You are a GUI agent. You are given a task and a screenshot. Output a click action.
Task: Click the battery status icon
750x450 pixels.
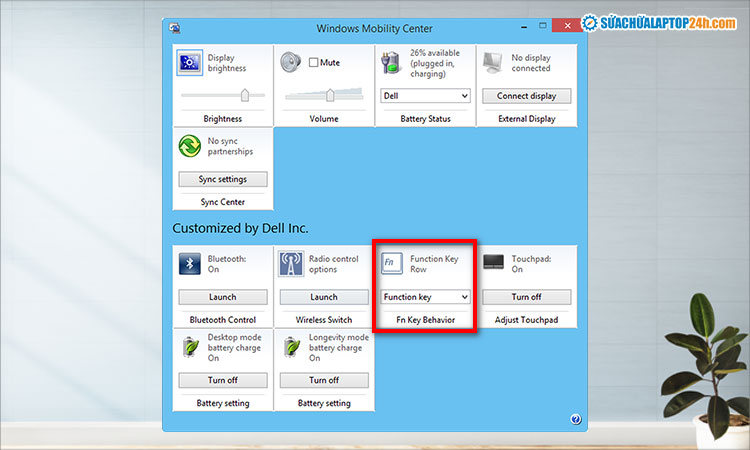391,65
